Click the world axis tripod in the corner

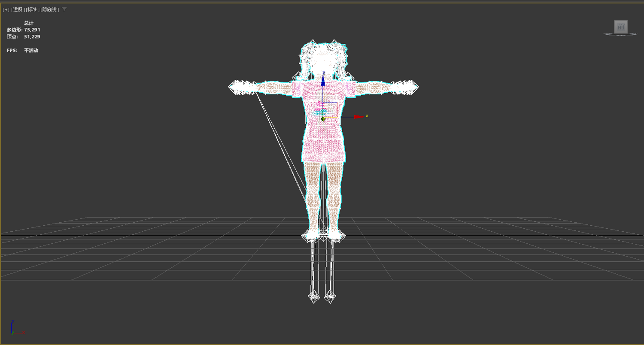pyautogui.click(x=16, y=328)
